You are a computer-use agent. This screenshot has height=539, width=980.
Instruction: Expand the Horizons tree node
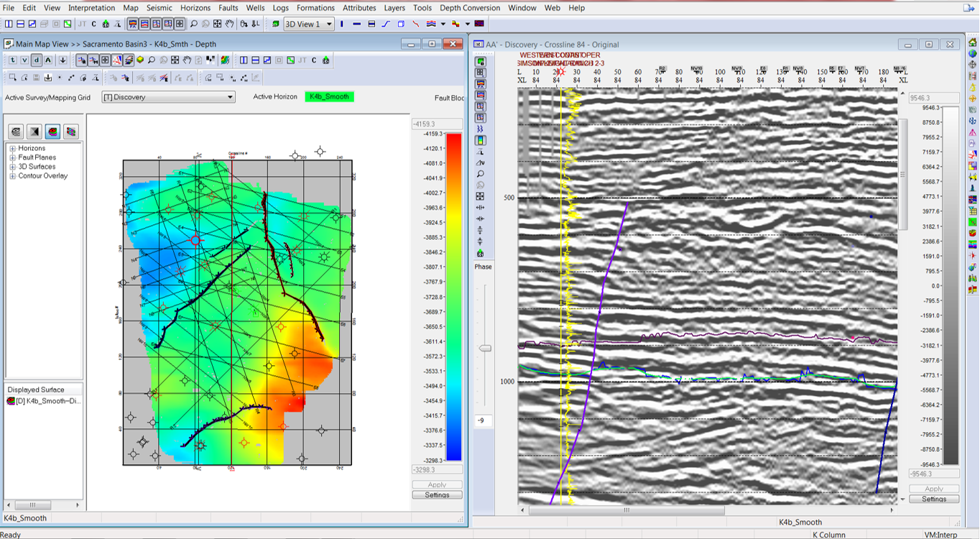[x=12, y=148]
